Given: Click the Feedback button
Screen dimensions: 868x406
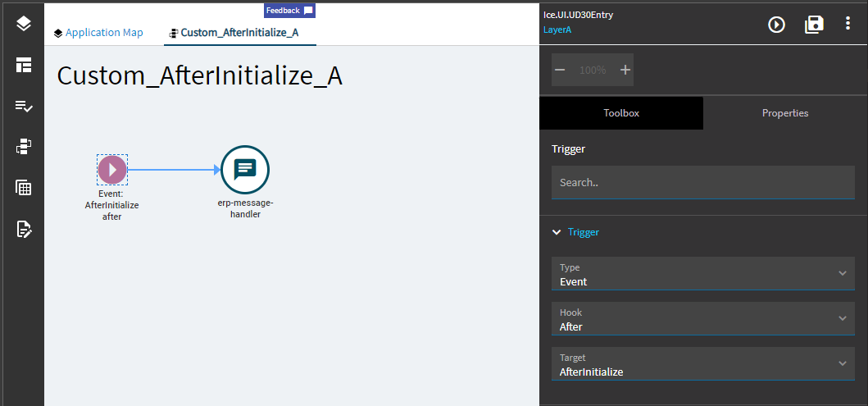Looking at the screenshot, I should click(x=289, y=11).
